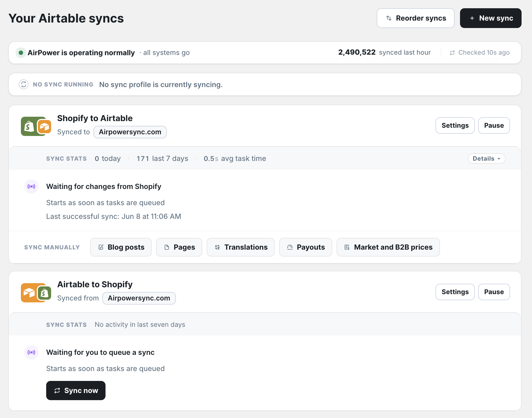The image size is (532, 418).
Task: Click the green operating status dot
Action: coord(21,52)
